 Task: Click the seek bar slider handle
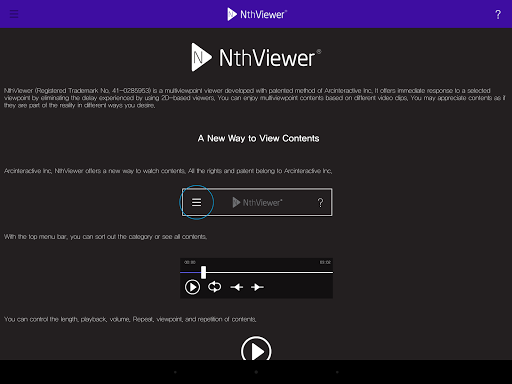click(x=203, y=272)
